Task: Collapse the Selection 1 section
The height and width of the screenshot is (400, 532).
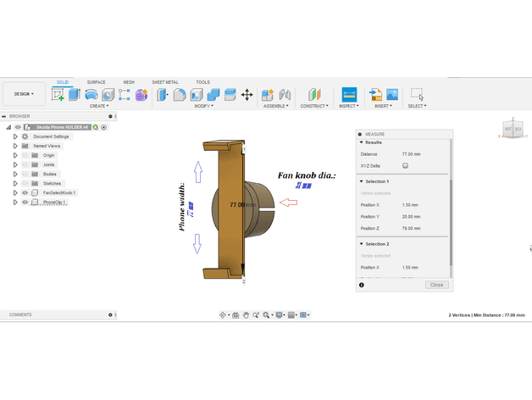Action: tap(362, 181)
